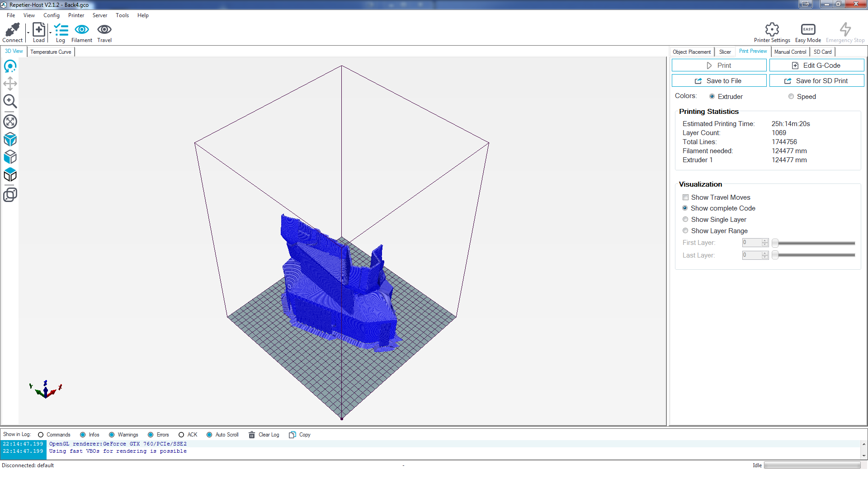This screenshot has height=488, width=868.
Task: Open the Printer menu
Action: [76, 15]
